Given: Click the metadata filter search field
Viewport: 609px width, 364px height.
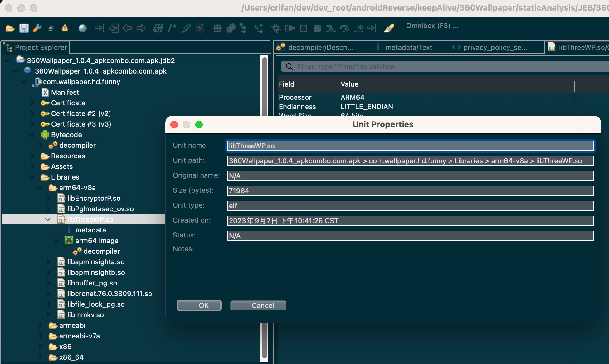Looking at the screenshot, I should tap(445, 67).
